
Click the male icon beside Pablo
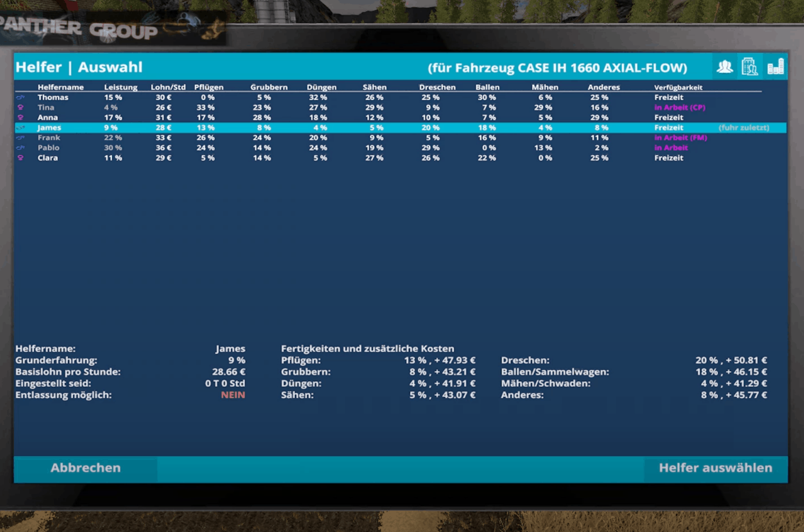(x=20, y=148)
